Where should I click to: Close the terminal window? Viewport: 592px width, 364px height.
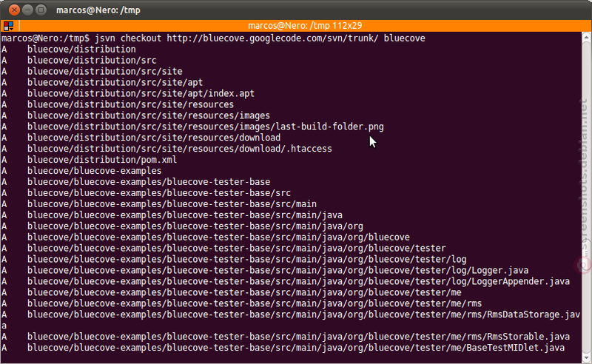14,10
